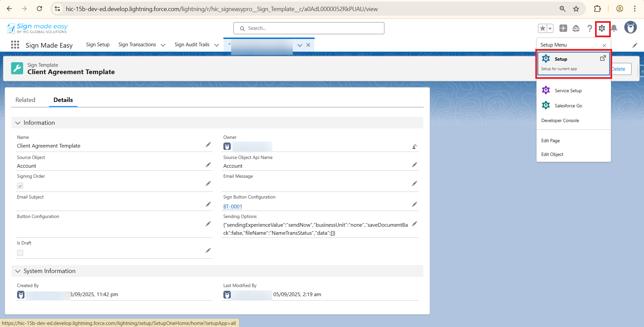Edit the Name field pencil
The image size is (644, 327).
click(x=208, y=145)
